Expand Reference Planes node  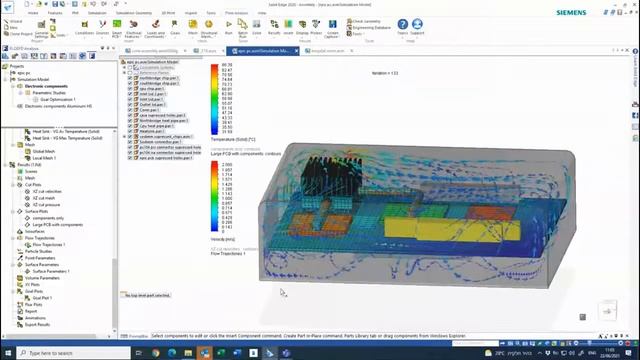pos(124,73)
